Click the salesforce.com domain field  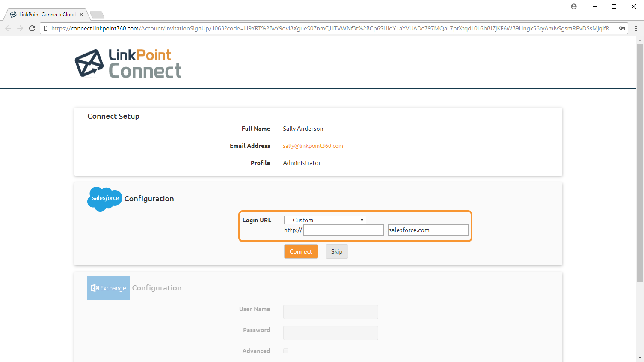(428, 230)
